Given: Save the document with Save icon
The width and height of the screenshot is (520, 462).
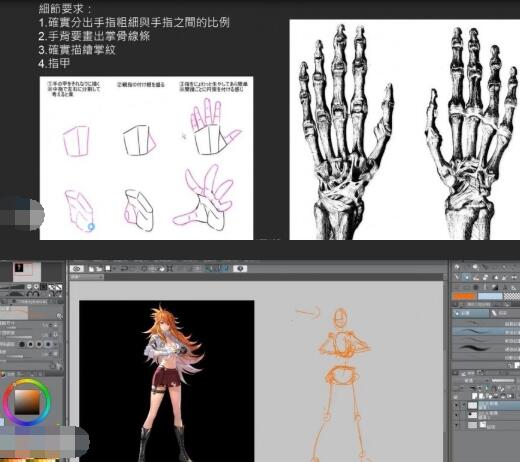Looking at the screenshot, I should pos(108,268).
